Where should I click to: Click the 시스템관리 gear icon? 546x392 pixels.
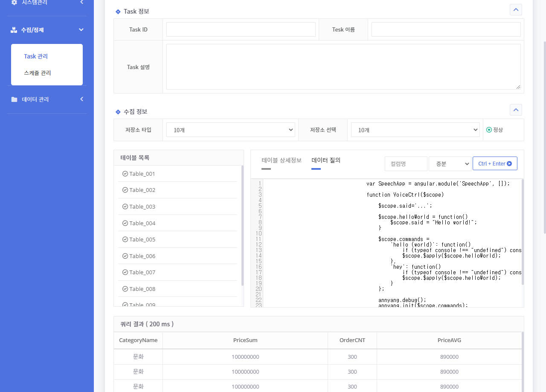(x=14, y=3)
